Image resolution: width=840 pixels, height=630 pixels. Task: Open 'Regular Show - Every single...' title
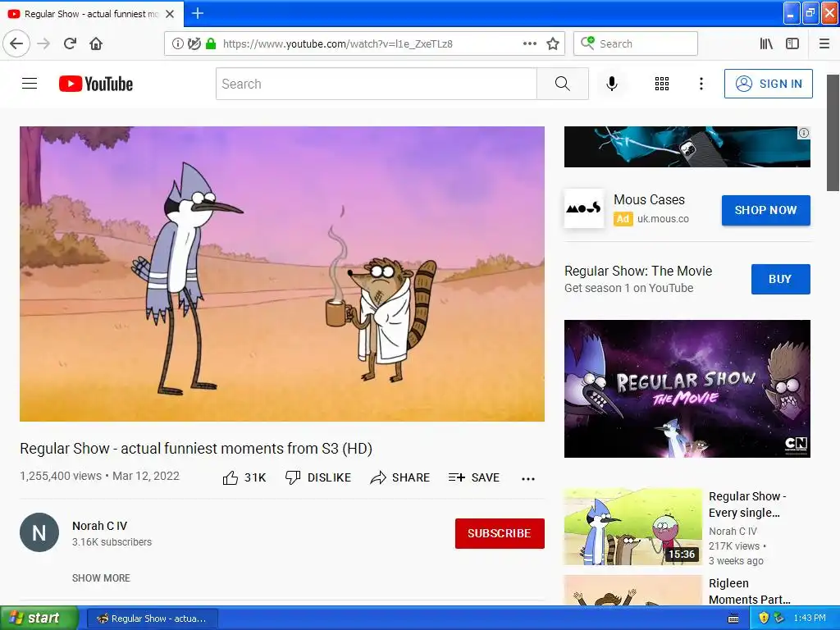pyautogui.click(x=746, y=504)
